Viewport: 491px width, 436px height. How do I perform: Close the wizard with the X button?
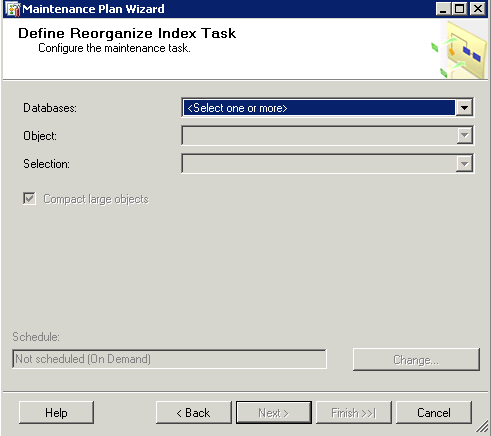(477, 9)
